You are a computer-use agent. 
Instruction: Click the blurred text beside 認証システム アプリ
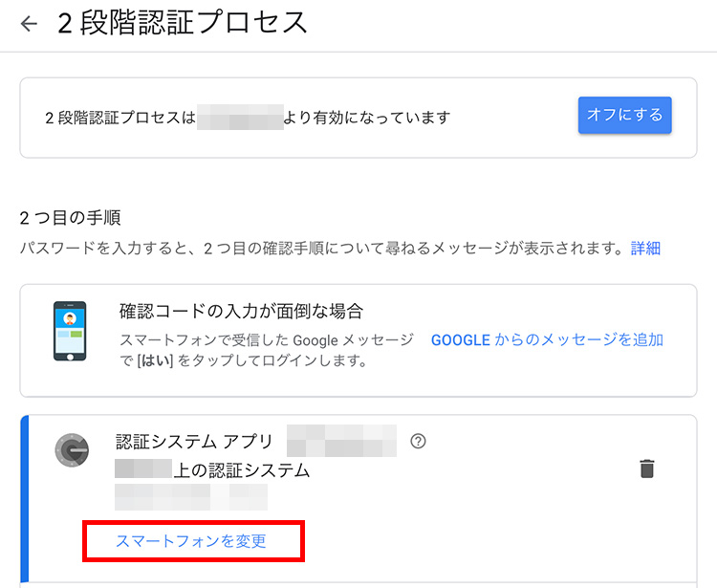pyautogui.click(x=341, y=441)
